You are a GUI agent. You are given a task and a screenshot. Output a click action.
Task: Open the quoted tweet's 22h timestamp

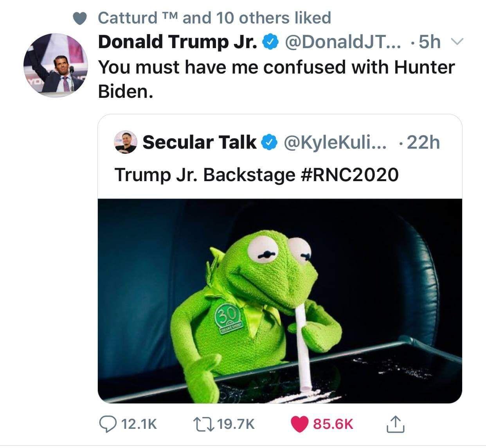[424, 142]
